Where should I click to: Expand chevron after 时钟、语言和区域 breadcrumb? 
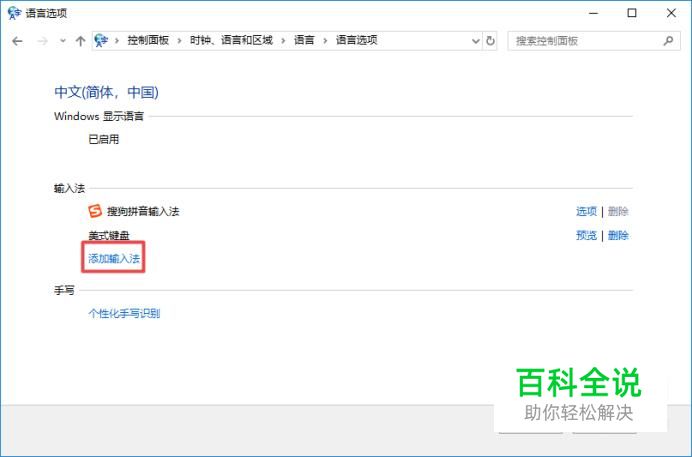coord(283,41)
